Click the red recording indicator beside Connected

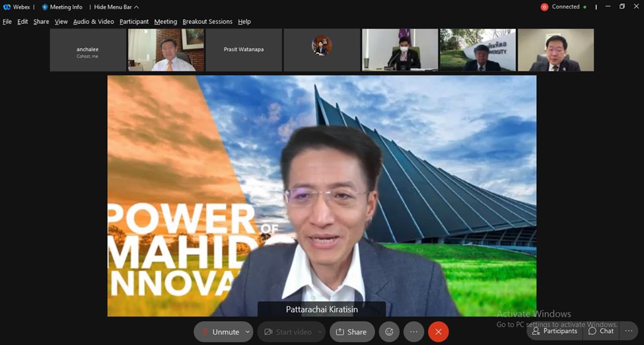pyautogui.click(x=544, y=7)
